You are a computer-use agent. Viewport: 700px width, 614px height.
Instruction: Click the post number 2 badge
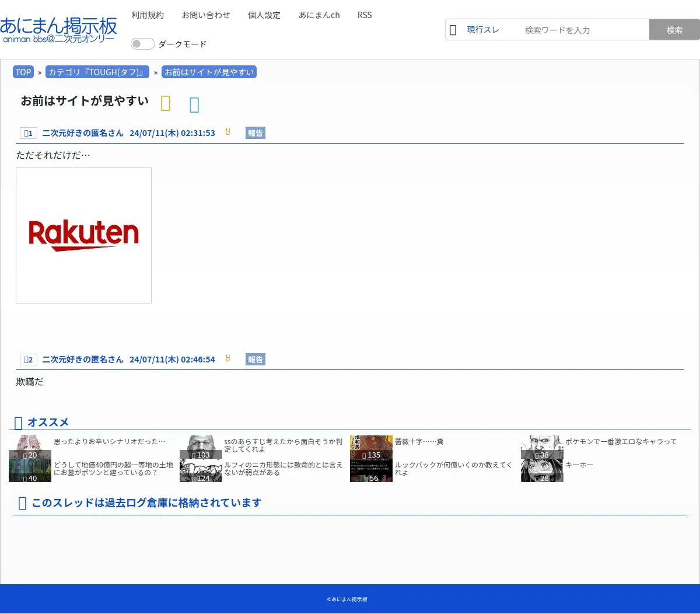coord(29,360)
